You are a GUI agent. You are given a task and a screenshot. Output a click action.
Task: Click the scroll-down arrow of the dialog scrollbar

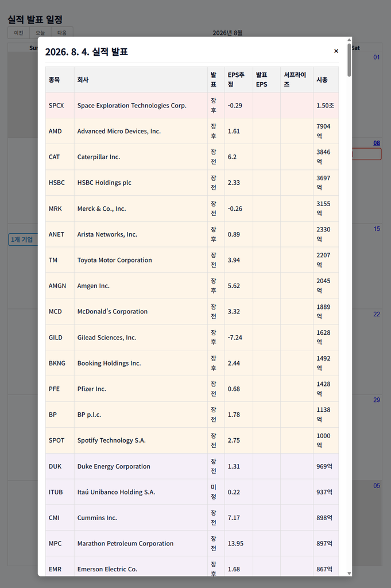(x=350, y=573)
